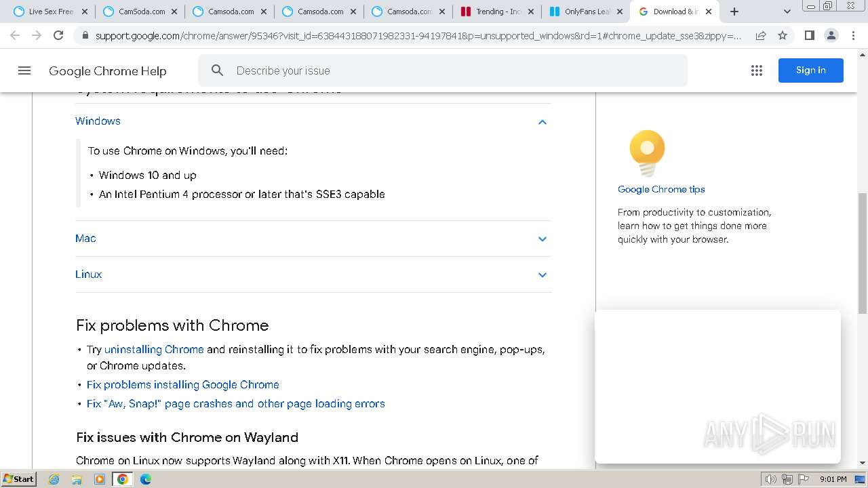This screenshot has height=488, width=868.
Task: Click the search magnifier icon
Action: coord(217,70)
